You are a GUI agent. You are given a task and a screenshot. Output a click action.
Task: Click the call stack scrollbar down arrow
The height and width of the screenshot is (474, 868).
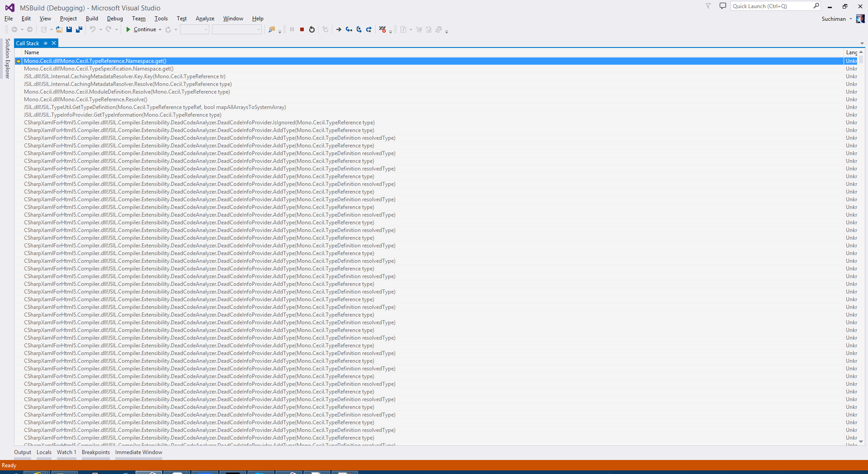[861, 441]
